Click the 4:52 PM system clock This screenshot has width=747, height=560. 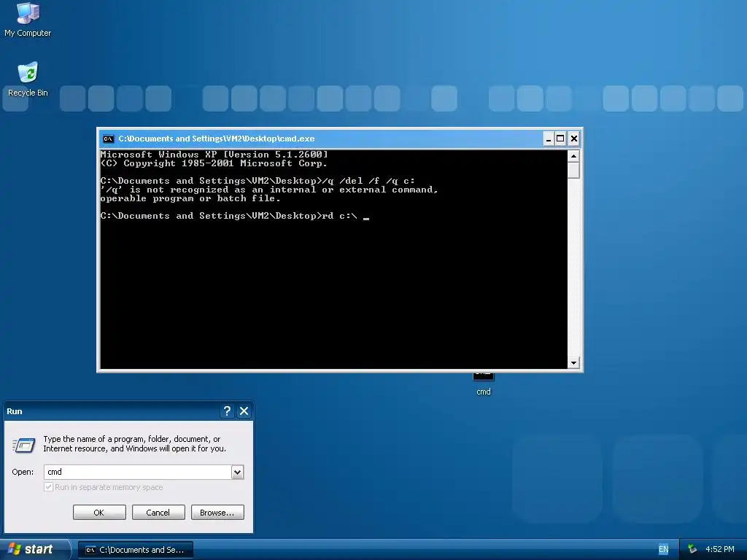tap(720, 550)
